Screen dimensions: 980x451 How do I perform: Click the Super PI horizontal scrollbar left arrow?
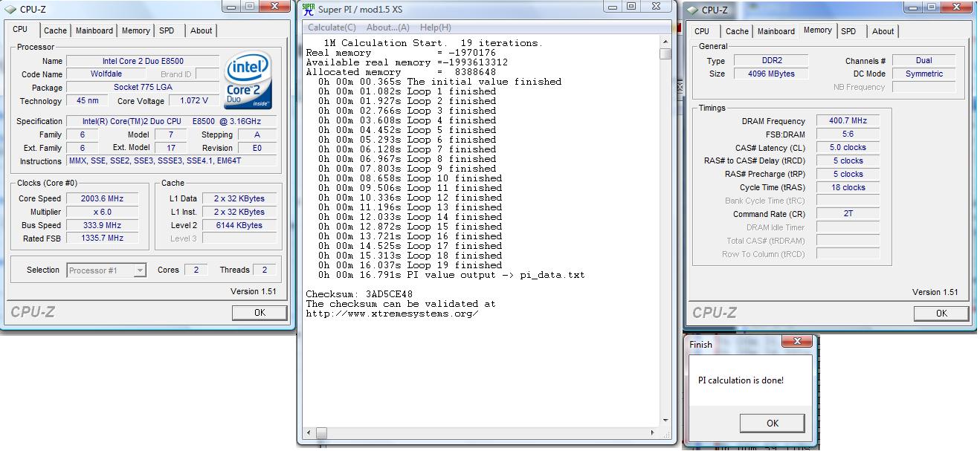[310, 432]
